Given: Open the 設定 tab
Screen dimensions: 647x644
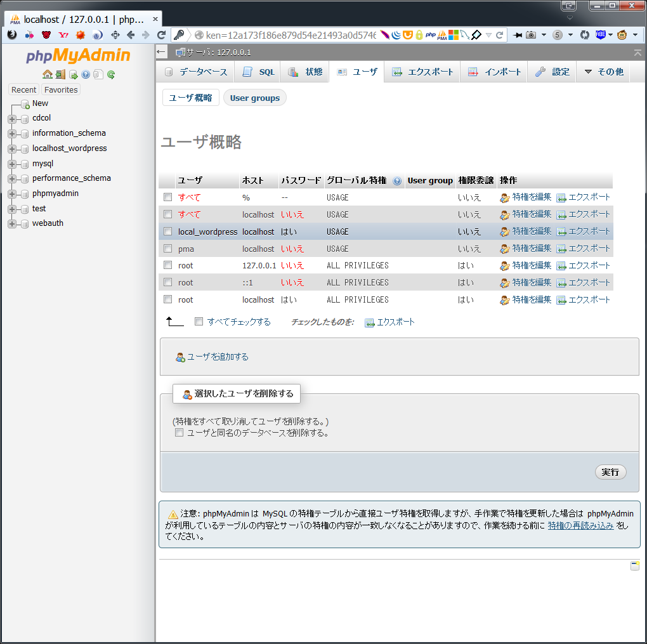Looking at the screenshot, I should click(x=552, y=72).
